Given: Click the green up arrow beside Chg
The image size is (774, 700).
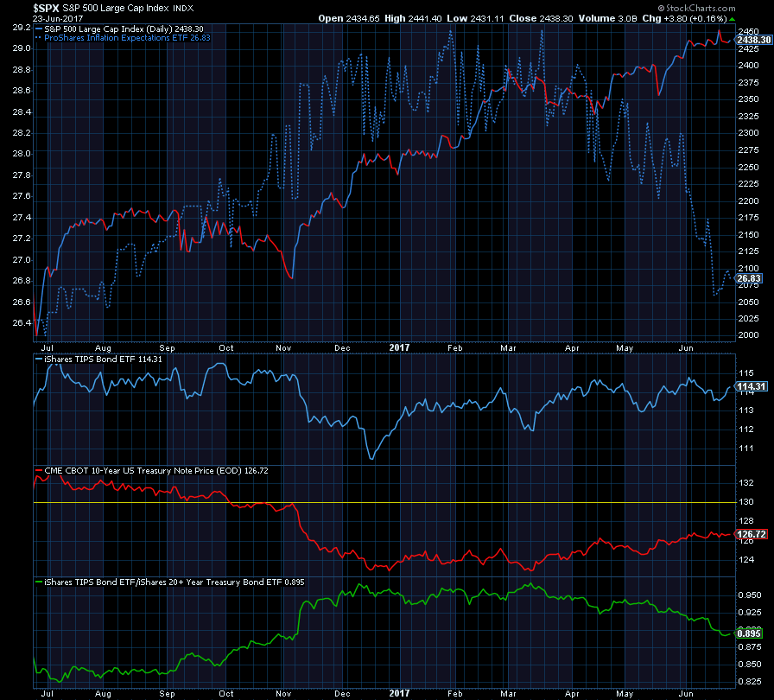Looking at the screenshot, I should 732,19.
